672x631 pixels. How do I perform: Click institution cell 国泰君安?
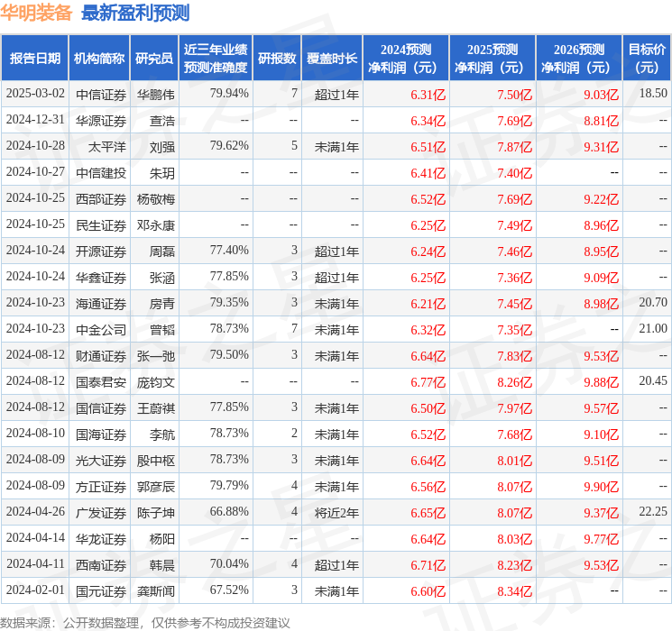(x=101, y=381)
